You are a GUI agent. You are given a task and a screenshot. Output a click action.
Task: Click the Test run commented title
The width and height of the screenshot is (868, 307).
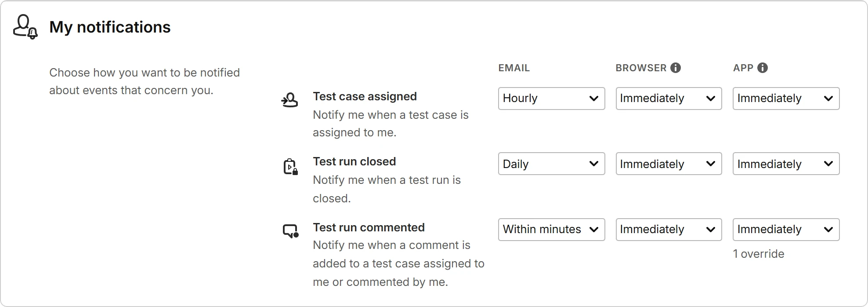tap(369, 227)
